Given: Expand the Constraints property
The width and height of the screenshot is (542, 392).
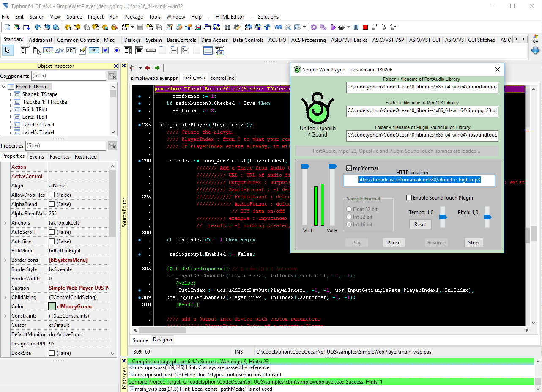Looking at the screenshot, I should pos(5,316).
